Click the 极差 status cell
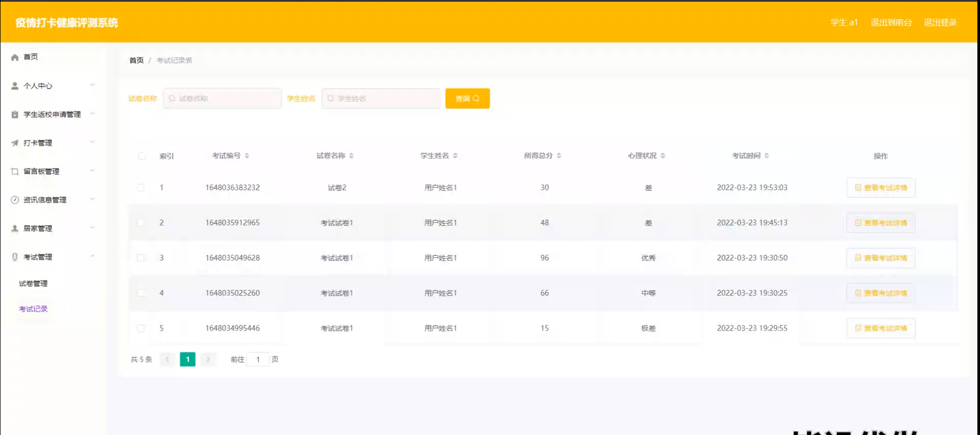 [648, 328]
